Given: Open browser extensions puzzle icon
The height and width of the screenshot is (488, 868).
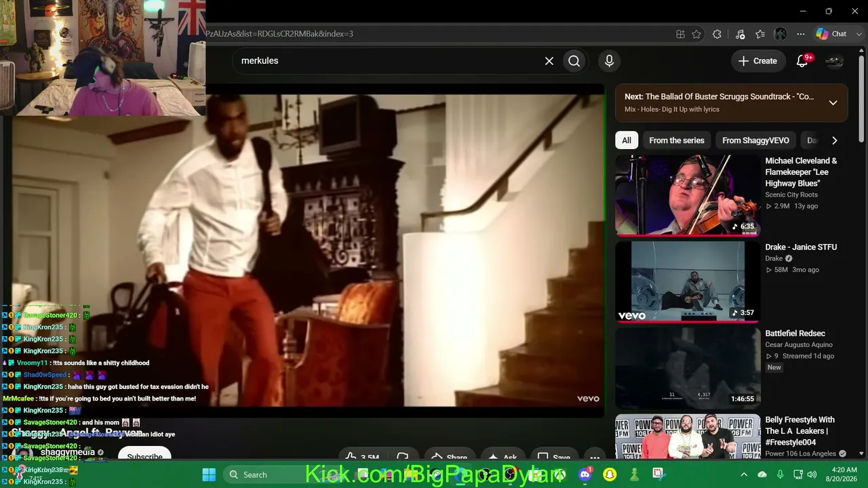Looking at the screenshot, I should point(717,34).
